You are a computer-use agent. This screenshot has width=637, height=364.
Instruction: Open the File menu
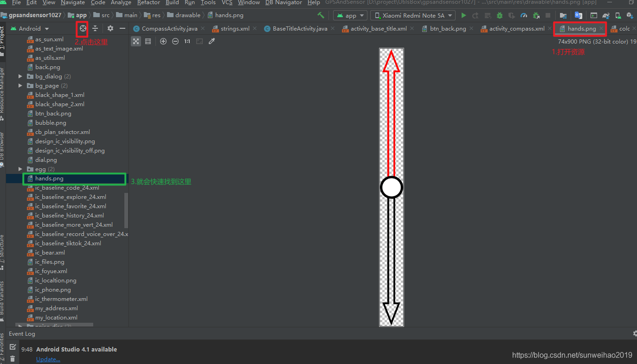[16, 3]
